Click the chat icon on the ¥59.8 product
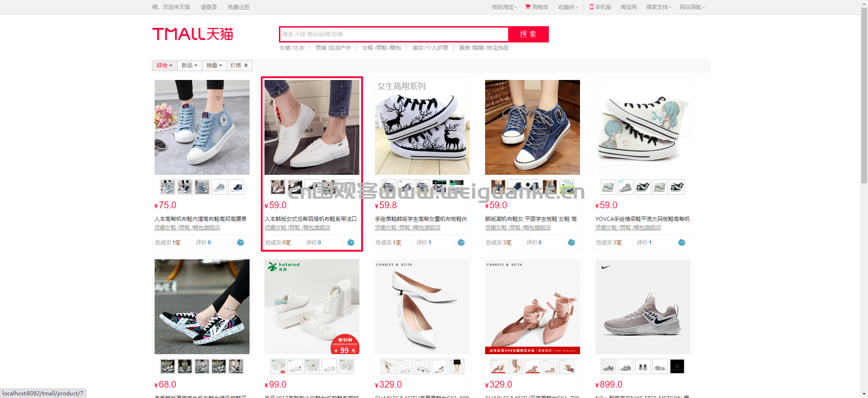Viewport: 868px width, 398px height. pyautogui.click(x=461, y=243)
